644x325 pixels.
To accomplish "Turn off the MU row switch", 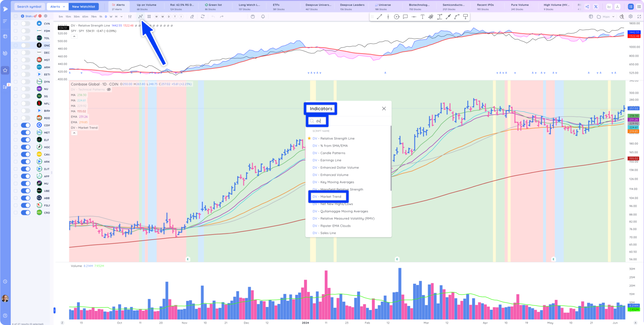I will (25, 183).
